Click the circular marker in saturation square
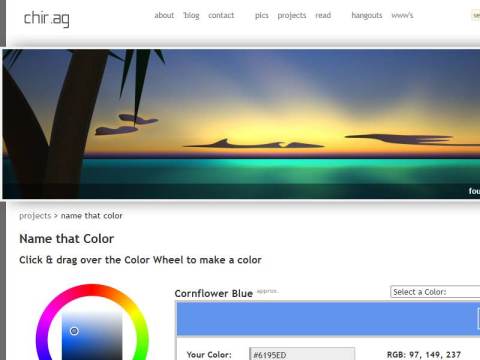This screenshot has height=360, width=480. pyautogui.click(x=74, y=331)
